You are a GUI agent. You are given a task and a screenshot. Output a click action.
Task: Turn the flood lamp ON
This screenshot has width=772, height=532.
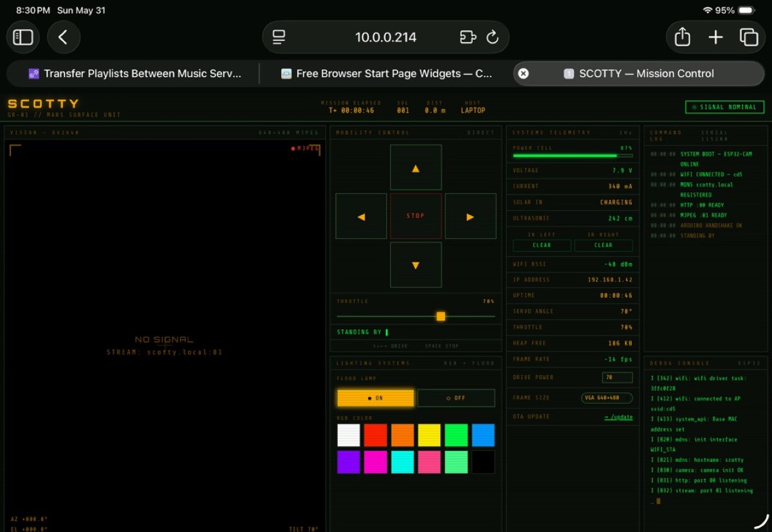(376, 398)
